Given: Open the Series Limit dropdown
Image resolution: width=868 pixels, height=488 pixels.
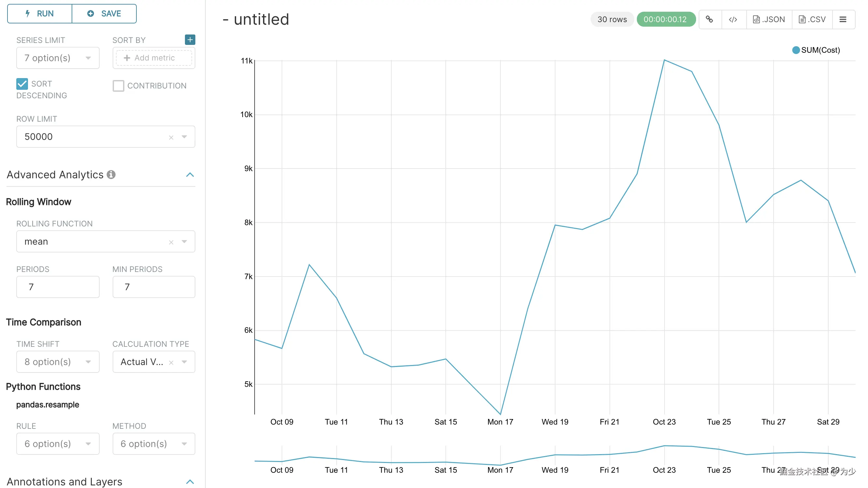Looking at the screenshot, I should (x=58, y=58).
